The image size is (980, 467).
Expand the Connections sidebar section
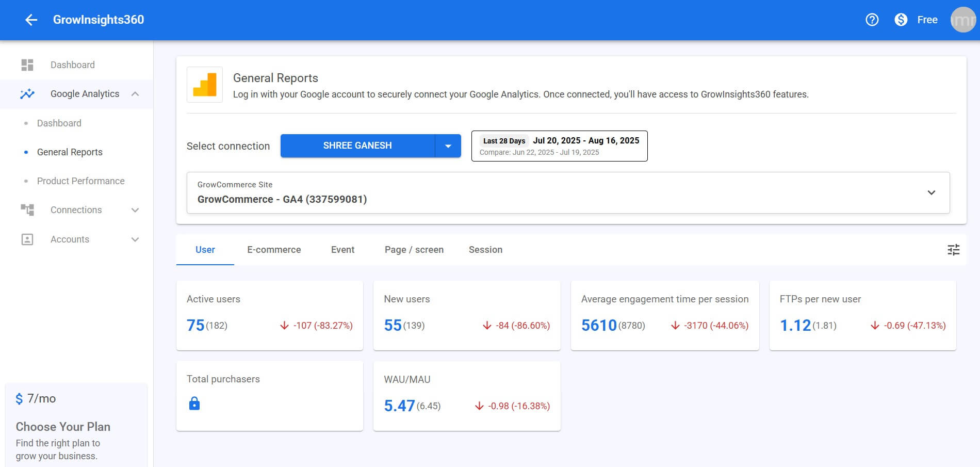pyautogui.click(x=135, y=210)
